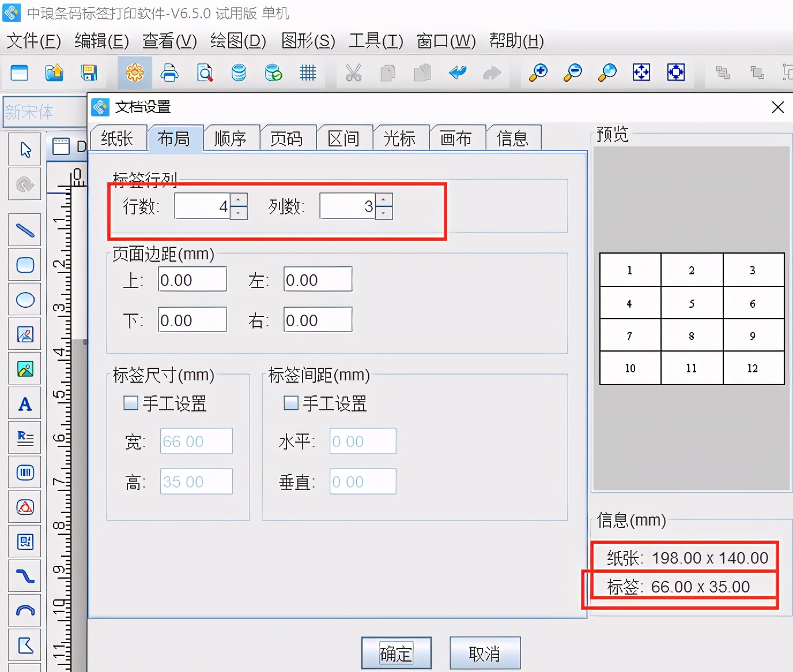Click the Zoom In magnifier icon
This screenshot has height=672, width=793.
click(538, 73)
